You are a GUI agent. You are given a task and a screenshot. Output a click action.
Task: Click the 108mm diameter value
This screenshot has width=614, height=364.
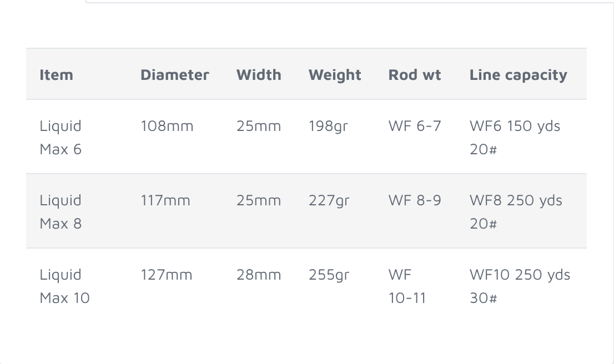click(x=167, y=126)
